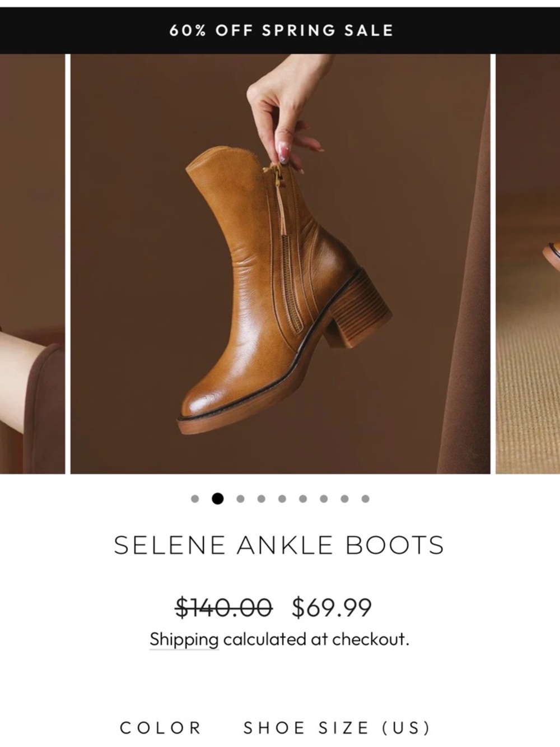This screenshot has height=747, width=560.
Task: Click the eighth carousel dot
Action: pos(344,497)
